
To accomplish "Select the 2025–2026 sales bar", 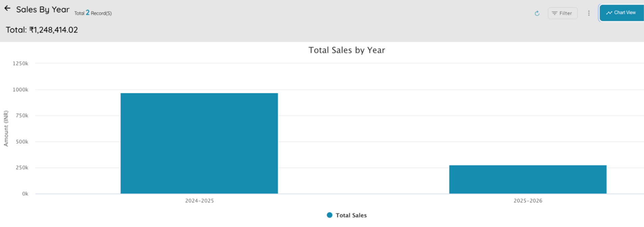I will pos(527,178).
